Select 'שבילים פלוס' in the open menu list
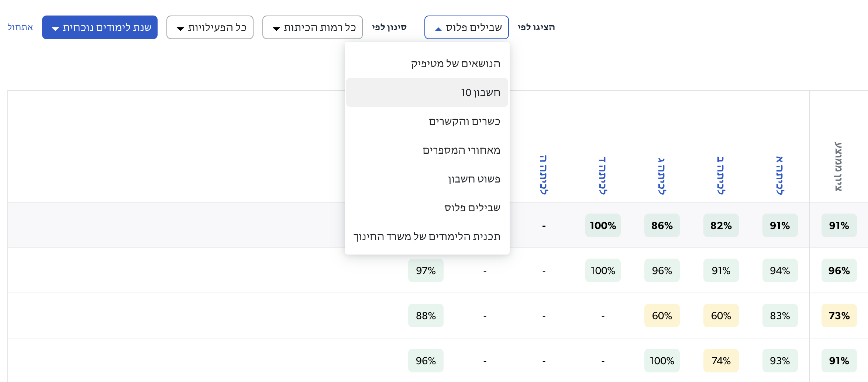This screenshot has height=382, width=868. click(x=472, y=208)
